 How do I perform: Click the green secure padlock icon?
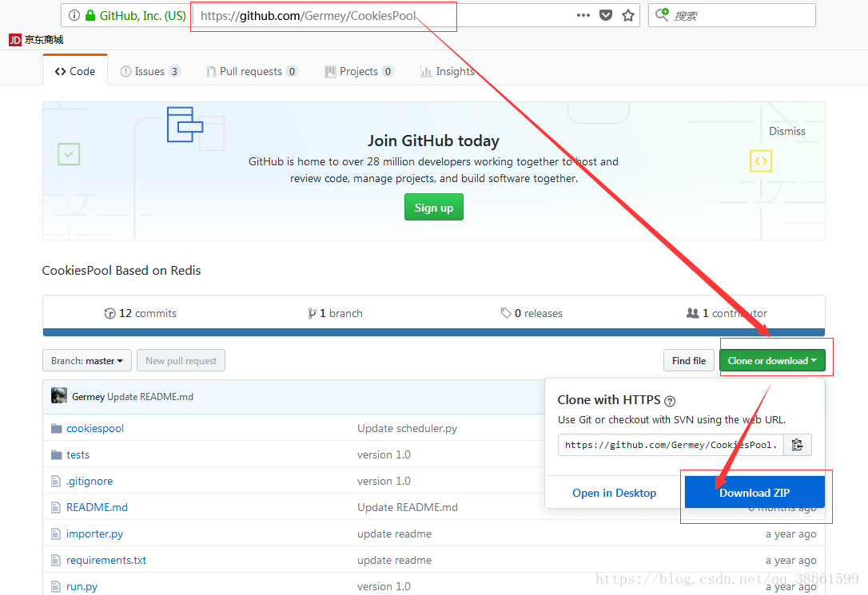(90, 15)
